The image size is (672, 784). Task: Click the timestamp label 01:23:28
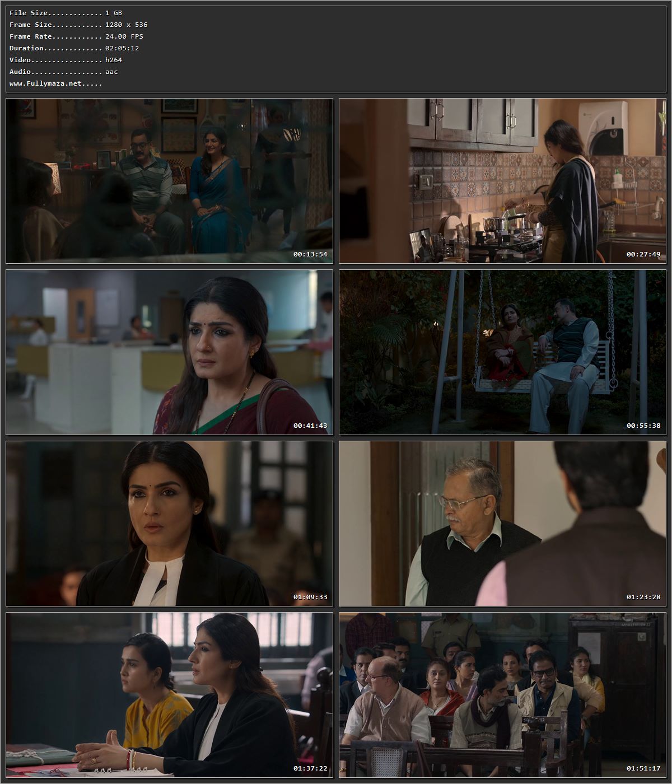click(643, 597)
